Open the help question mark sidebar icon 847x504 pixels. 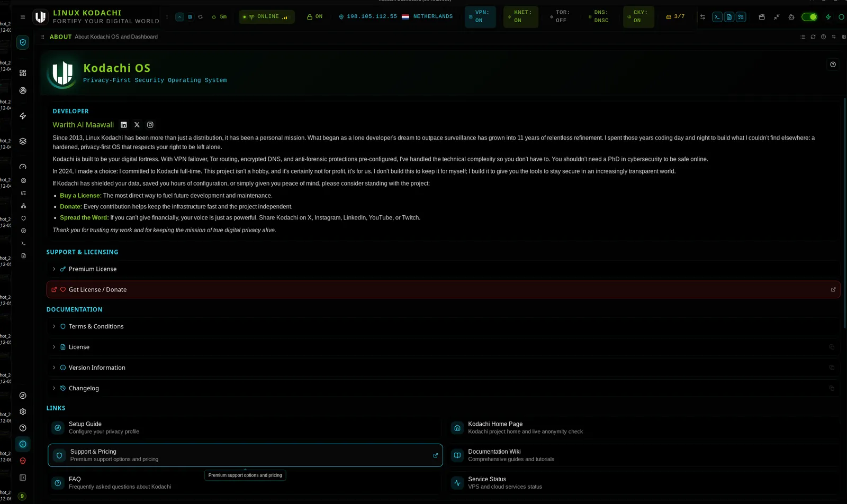(23, 428)
